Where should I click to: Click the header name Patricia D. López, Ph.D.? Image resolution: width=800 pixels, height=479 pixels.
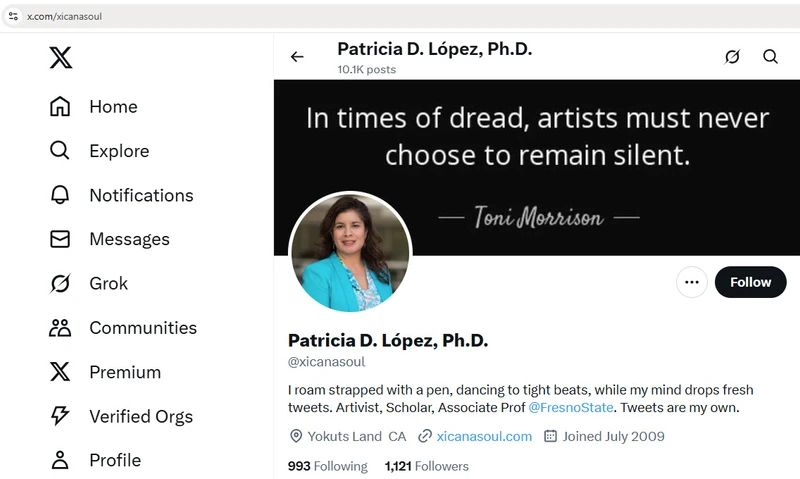point(435,49)
